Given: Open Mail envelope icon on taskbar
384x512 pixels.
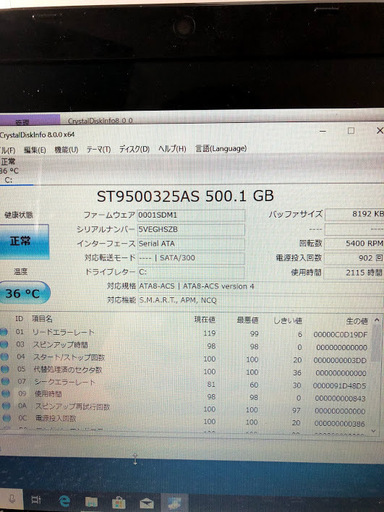Looking at the screenshot, I should [x=146, y=502].
